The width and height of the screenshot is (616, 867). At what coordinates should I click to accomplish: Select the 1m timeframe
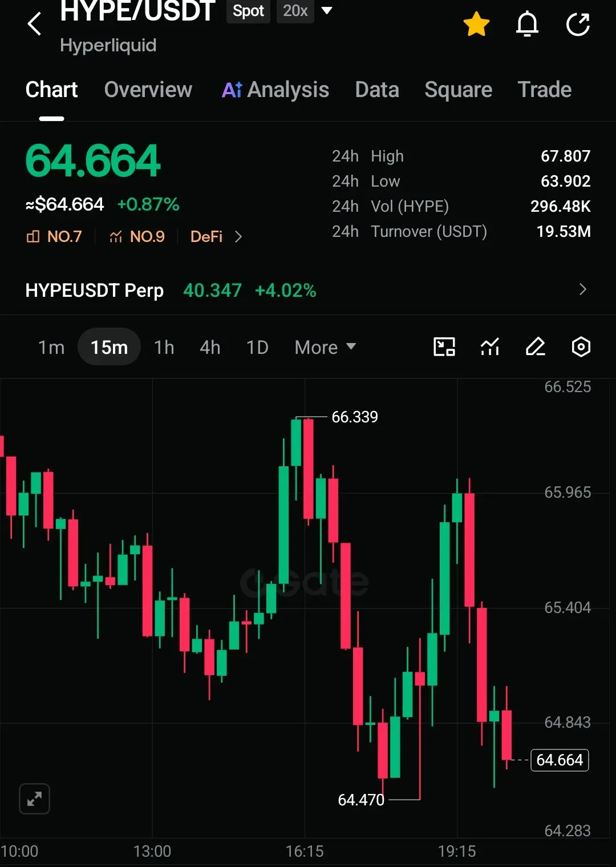click(x=51, y=347)
